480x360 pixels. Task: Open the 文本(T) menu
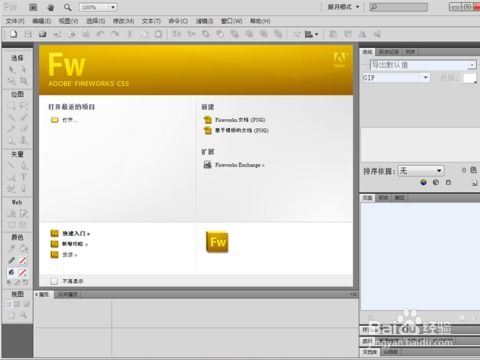[151, 21]
